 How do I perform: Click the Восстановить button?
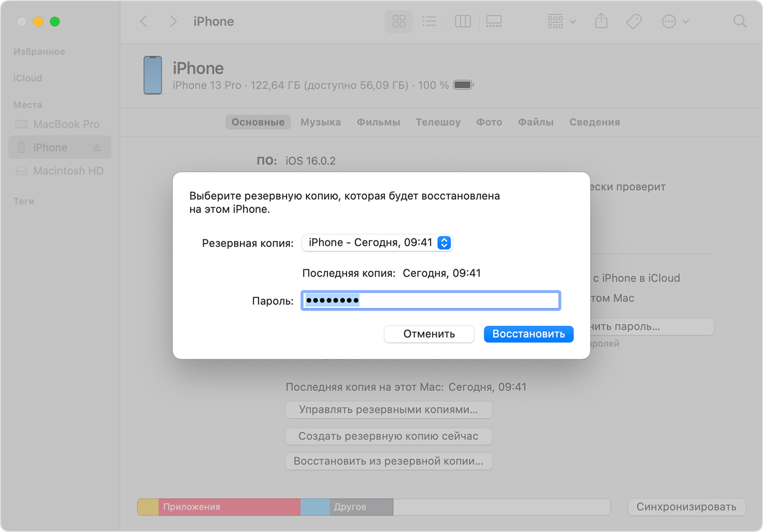pyautogui.click(x=528, y=334)
